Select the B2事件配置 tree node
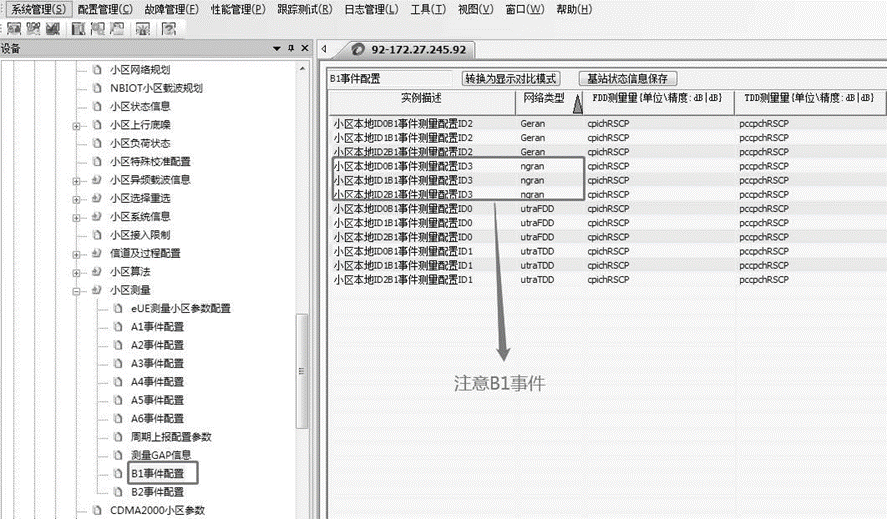 tap(157, 492)
